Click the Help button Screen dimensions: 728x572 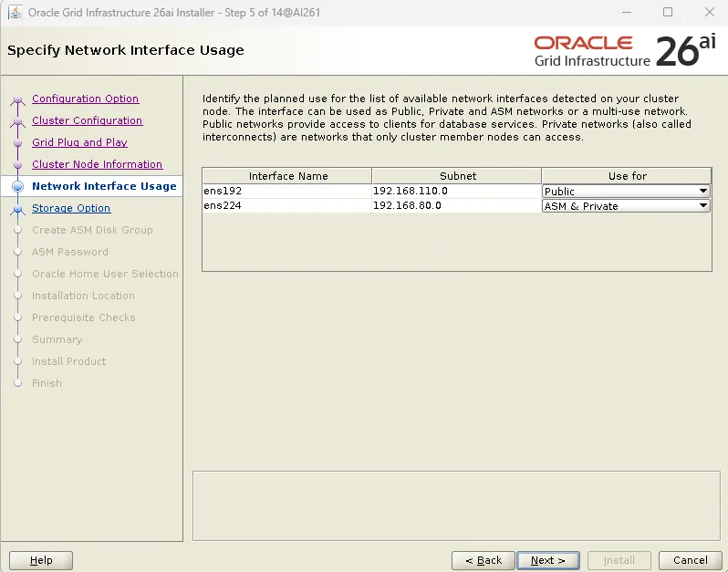pyautogui.click(x=41, y=560)
